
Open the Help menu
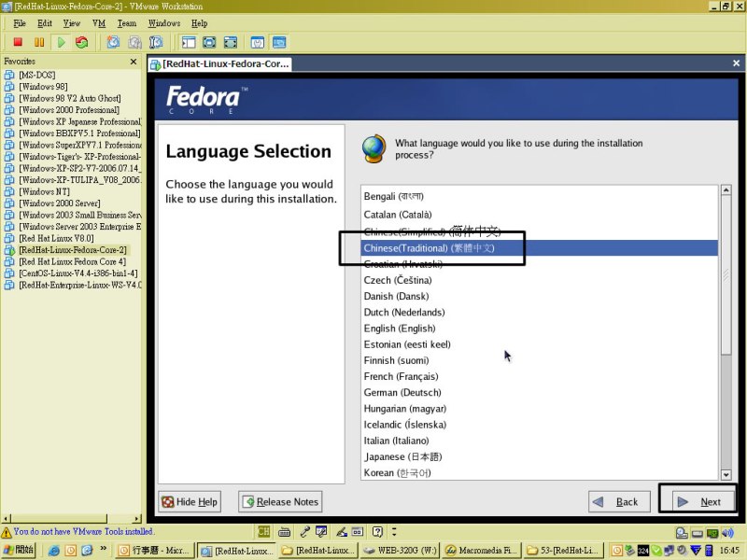coord(200,23)
